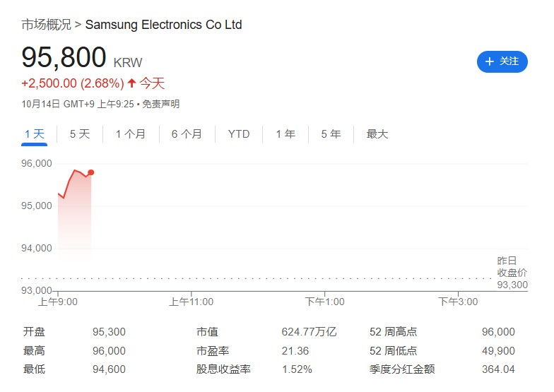Show the 最大 time range
This screenshot has width=554, height=392.
377,134
